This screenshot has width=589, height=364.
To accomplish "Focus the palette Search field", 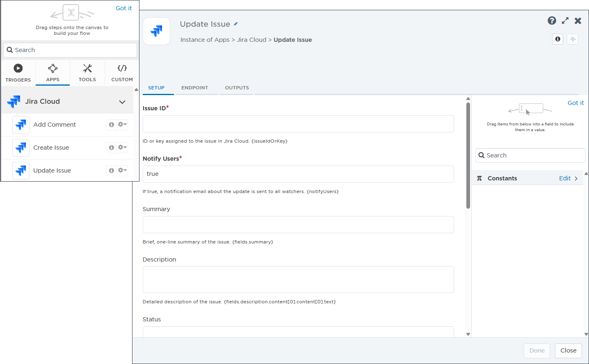I will pos(70,50).
